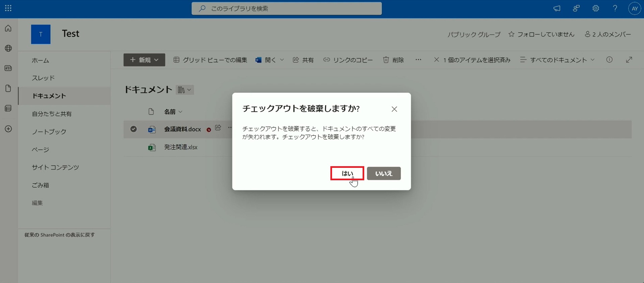Expand the 新規 dropdown button

pyautogui.click(x=144, y=60)
